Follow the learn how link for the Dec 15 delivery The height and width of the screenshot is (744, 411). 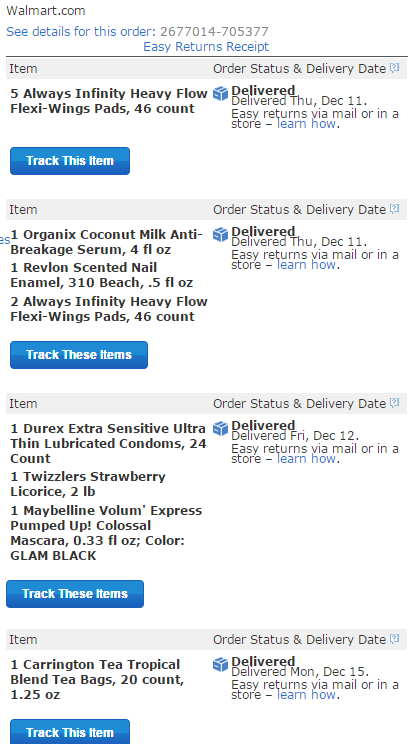(307, 695)
